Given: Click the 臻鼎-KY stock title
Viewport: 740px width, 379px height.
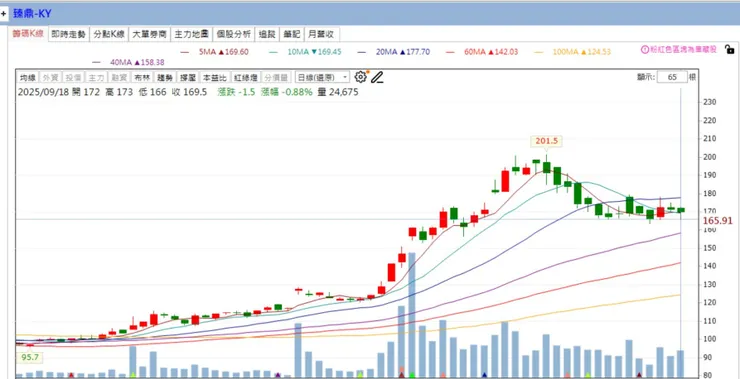Looking at the screenshot, I should (32, 14).
